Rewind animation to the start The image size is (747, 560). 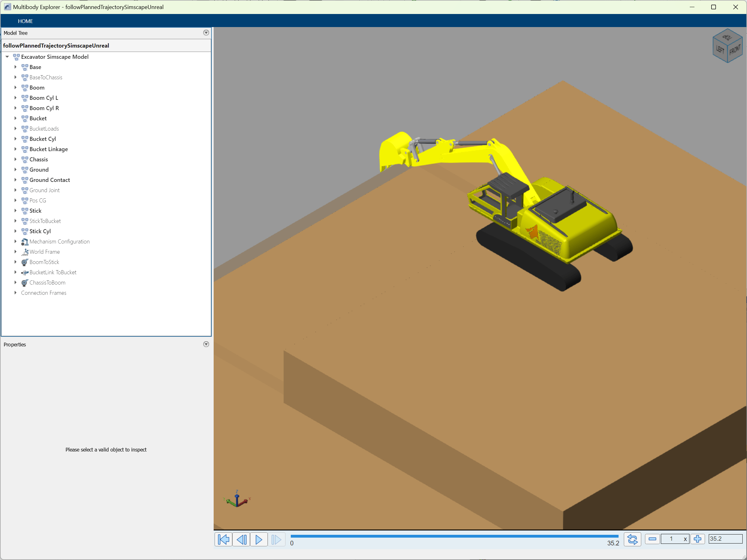223,539
